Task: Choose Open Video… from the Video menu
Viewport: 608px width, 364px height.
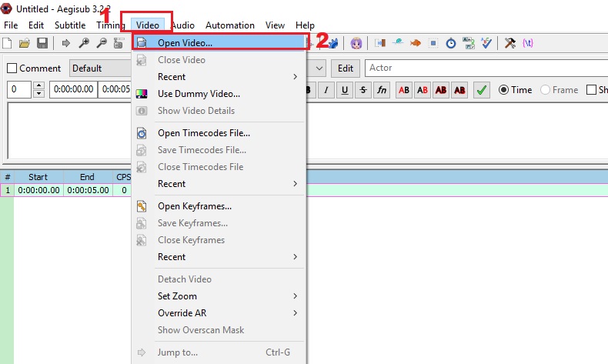Action: click(x=220, y=42)
